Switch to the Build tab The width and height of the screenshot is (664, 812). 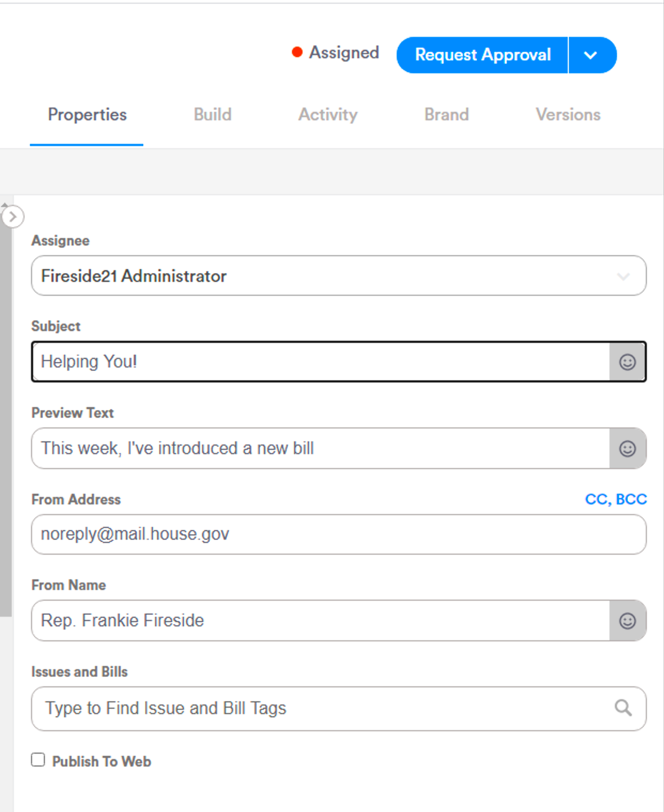pos(212,114)
